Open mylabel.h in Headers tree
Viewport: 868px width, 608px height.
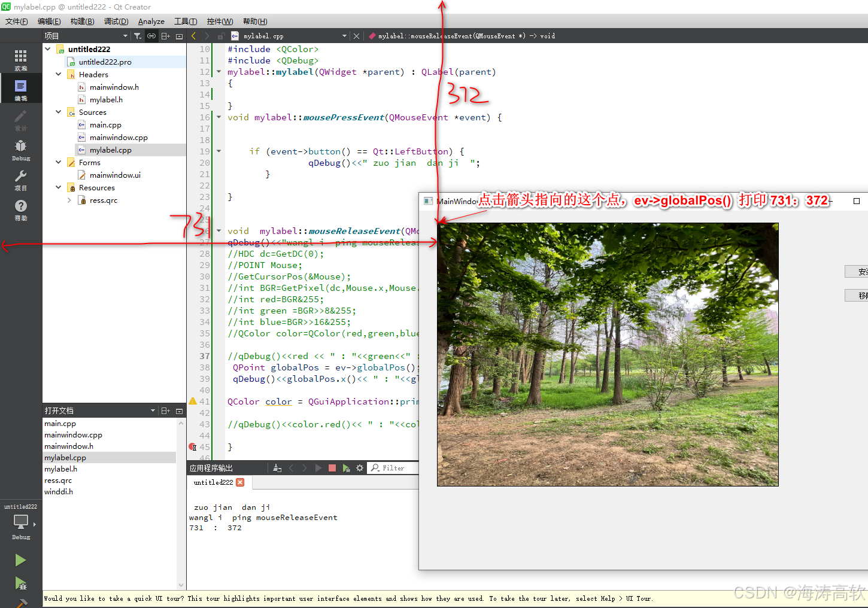(x=106, y=99)
